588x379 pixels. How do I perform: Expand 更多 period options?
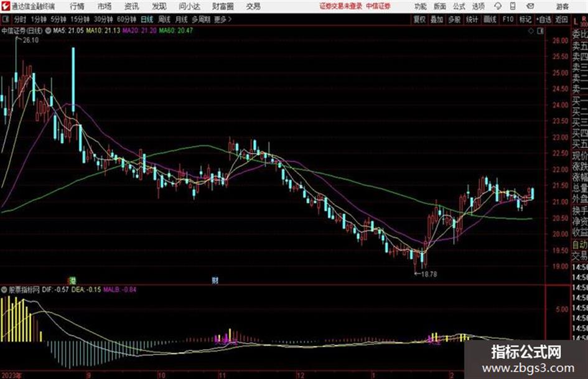point(223,19)
